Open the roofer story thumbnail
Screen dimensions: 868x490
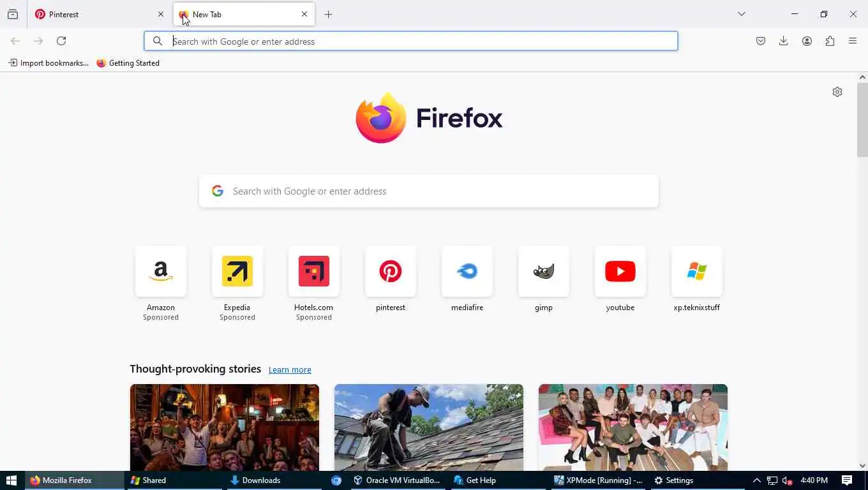[x=429, y=427]
